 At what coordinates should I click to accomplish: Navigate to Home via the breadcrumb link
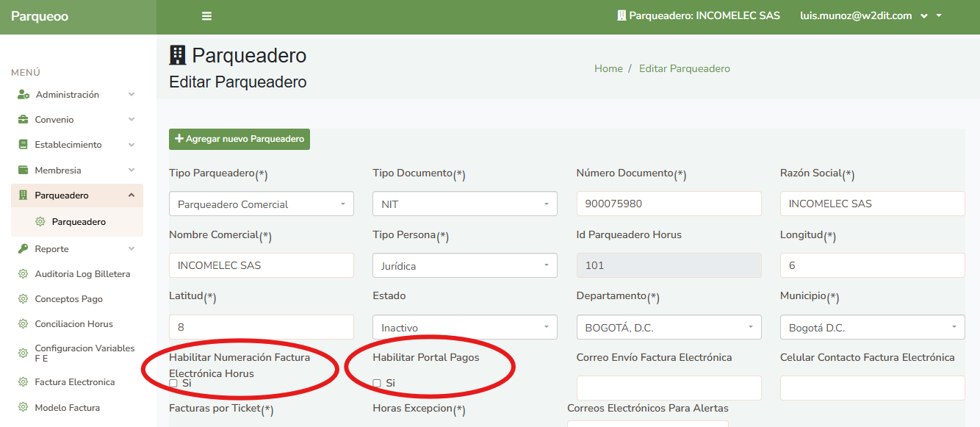pos(608,68)
